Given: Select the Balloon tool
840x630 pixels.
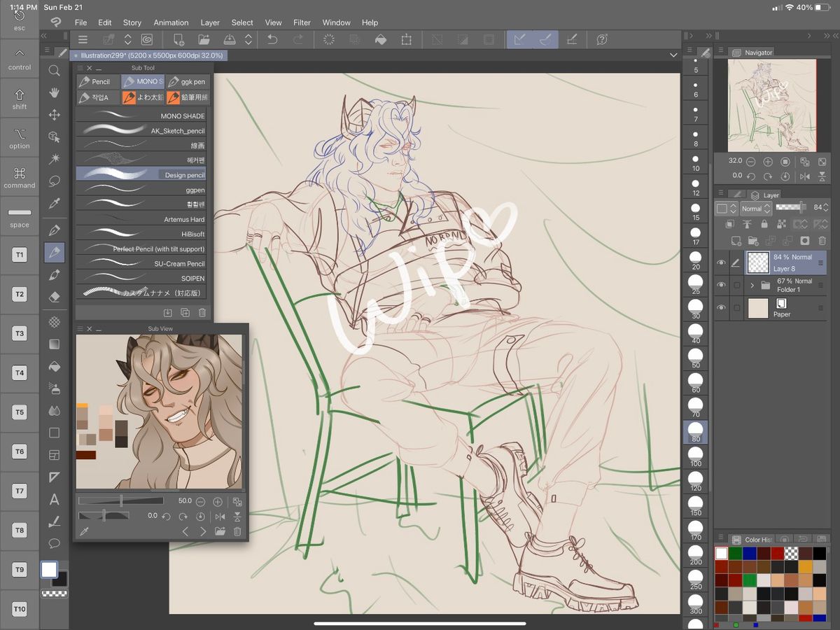Looking at the screenshot, I should (54, 543).
